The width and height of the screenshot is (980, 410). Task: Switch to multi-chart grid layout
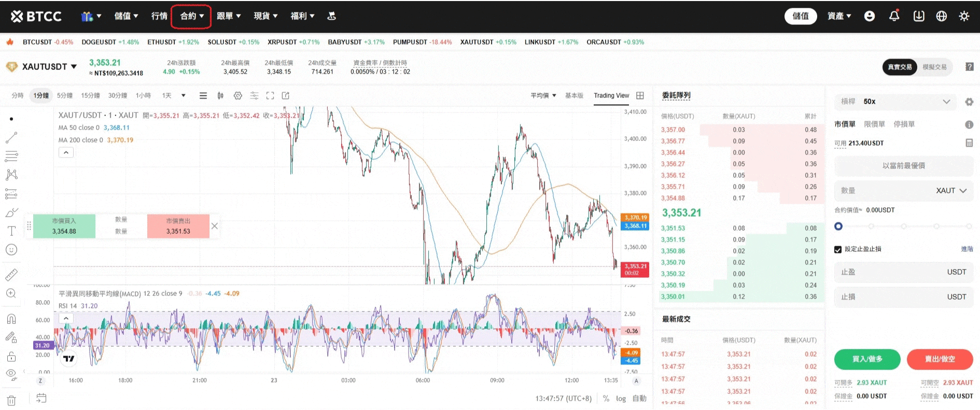640,95
